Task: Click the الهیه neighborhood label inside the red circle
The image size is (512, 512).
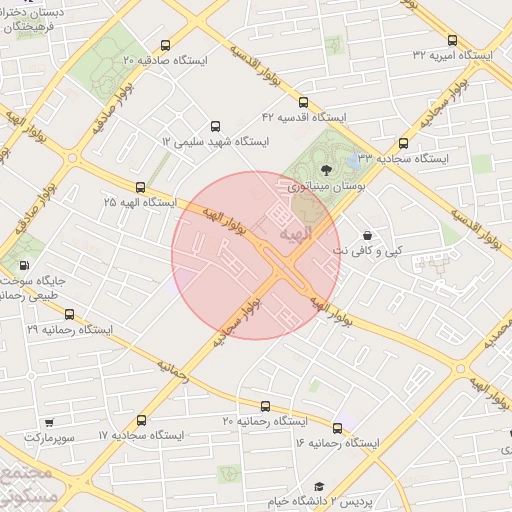Action: [x=296, y=234]
